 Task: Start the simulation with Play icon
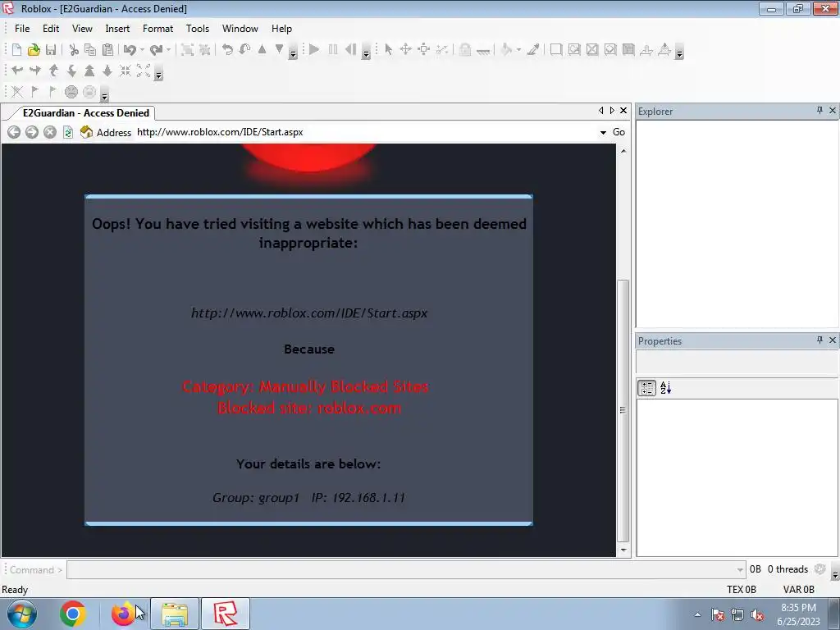[314, 50]
